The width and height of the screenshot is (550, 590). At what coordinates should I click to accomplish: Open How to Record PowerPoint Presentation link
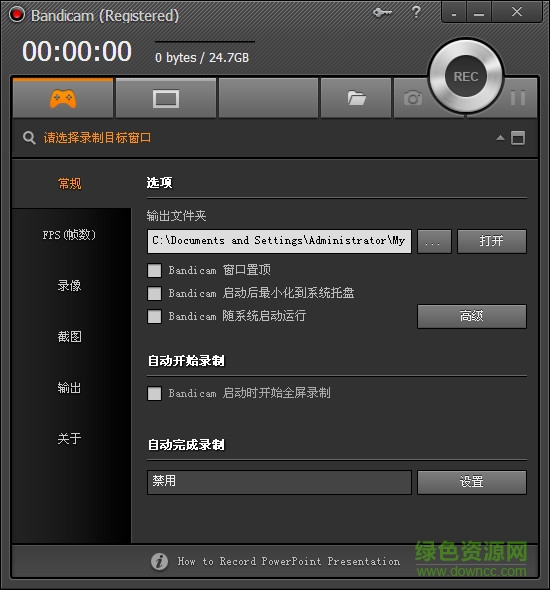tap(289, 561)
